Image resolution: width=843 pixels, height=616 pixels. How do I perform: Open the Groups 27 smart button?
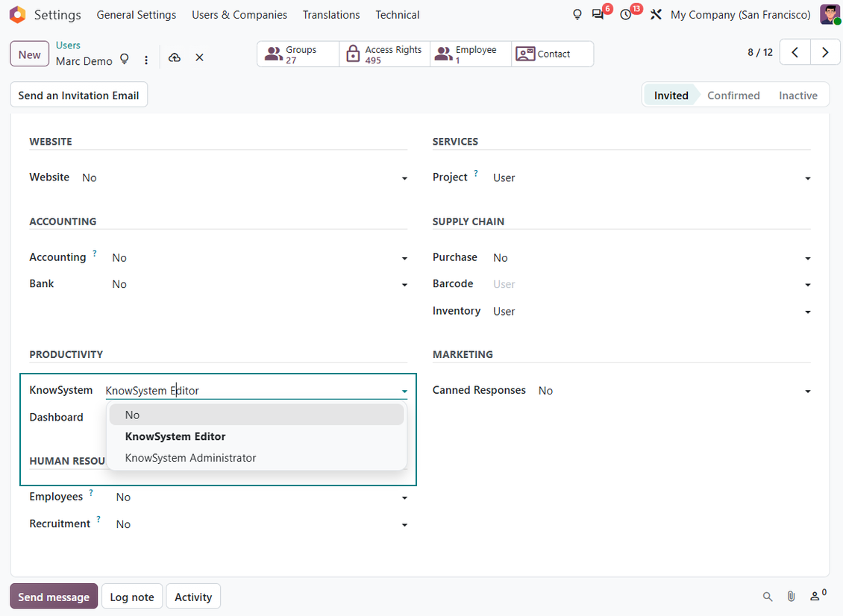pyautogui.click(x=298, y=54)
